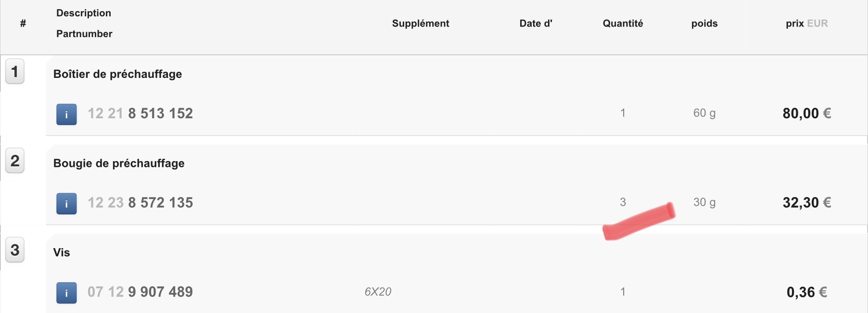Click the Supplément column header

[x=421, y=24]
